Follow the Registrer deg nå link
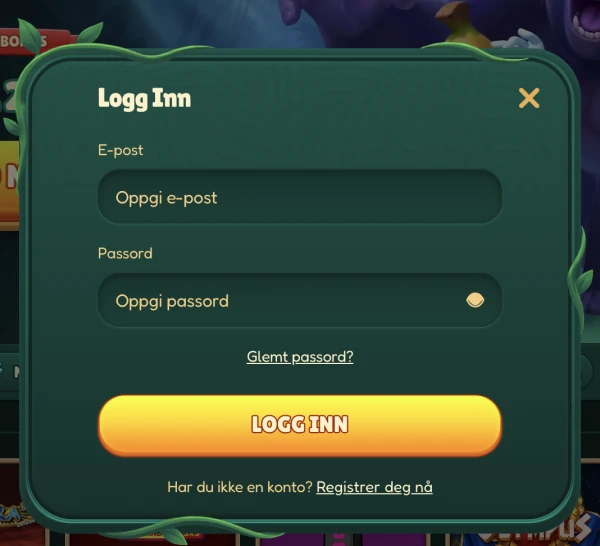The height and width of the screenshot is (546, 600). pos(374,487)
